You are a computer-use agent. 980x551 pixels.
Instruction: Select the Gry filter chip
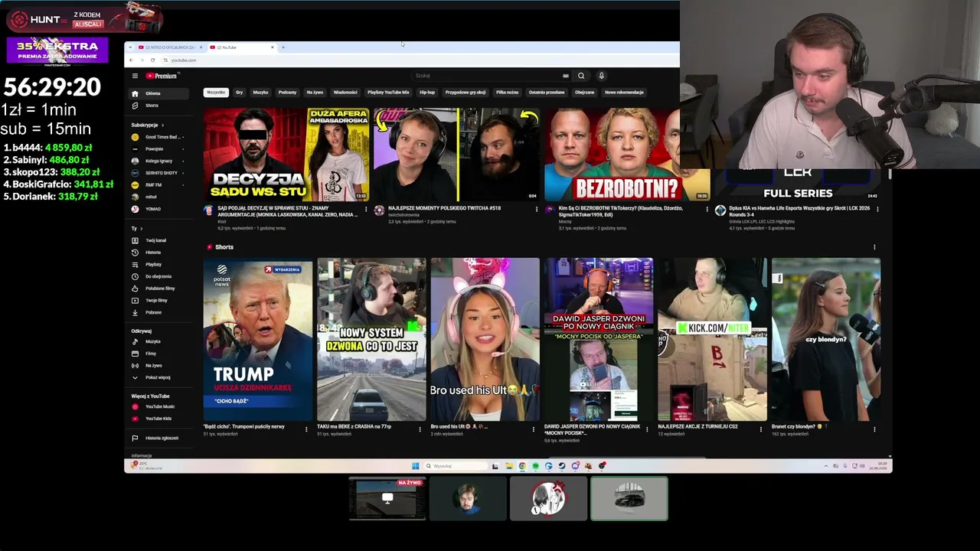(x=240, y=93)
